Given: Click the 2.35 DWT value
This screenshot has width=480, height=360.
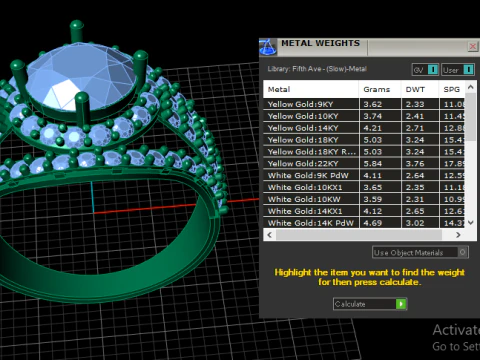Looking at the screenshot, I should click(415, 187).
